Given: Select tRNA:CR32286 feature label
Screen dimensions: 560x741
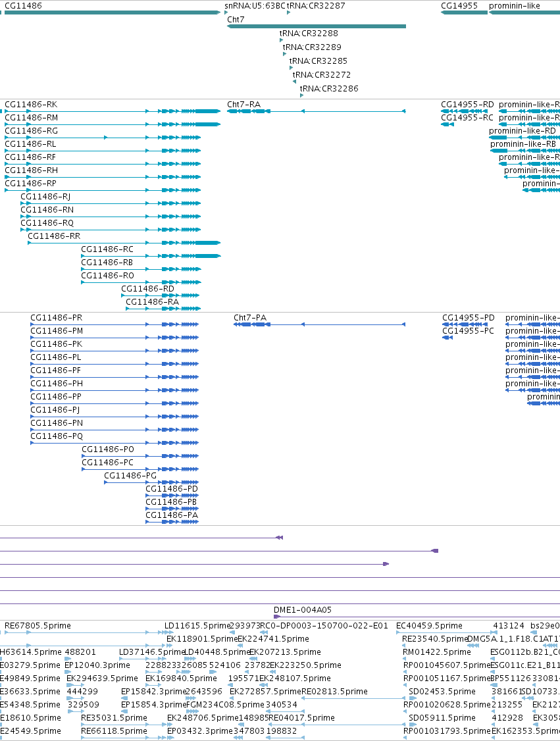Looking at the screenshot, I should (x=329, y=88).
